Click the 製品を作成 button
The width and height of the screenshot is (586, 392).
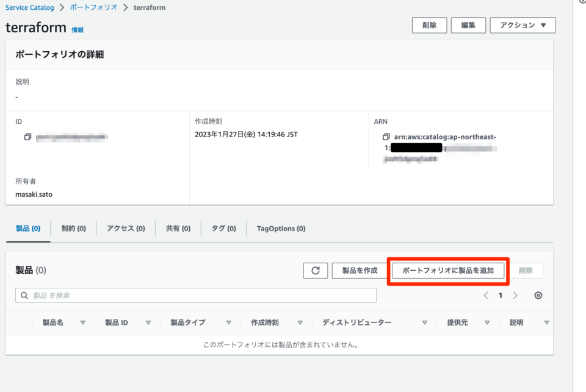[360, 270]
